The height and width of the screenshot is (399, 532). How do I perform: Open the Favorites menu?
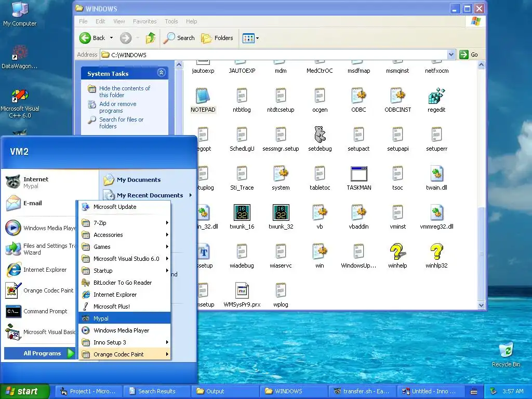point(145,21)
